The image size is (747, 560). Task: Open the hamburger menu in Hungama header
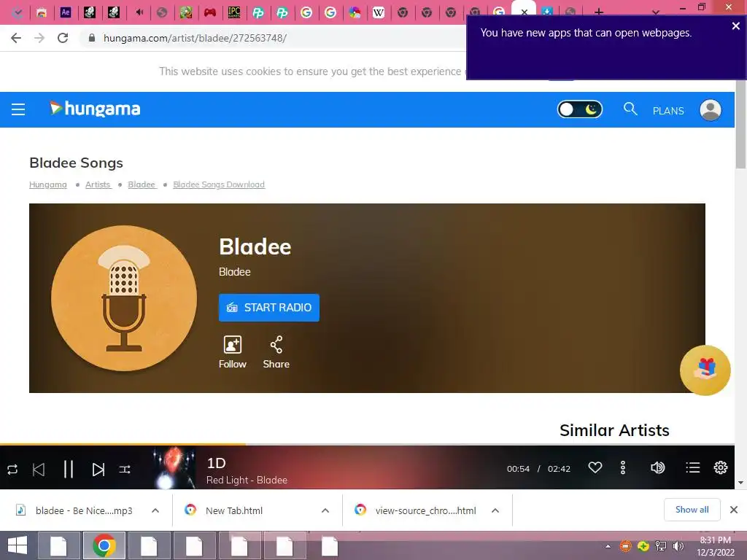pyautogui.click(x=18, y=109)
